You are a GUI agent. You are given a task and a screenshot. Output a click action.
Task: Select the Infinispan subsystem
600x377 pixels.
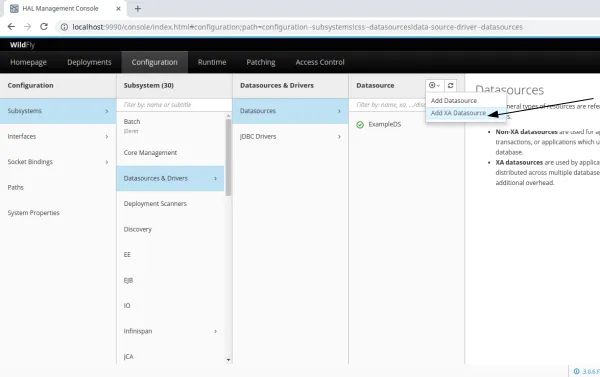(170, 331)
